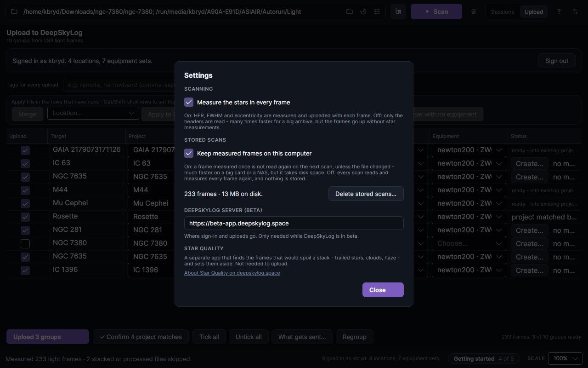Select the Rosette target cell

tap(87, 217)
